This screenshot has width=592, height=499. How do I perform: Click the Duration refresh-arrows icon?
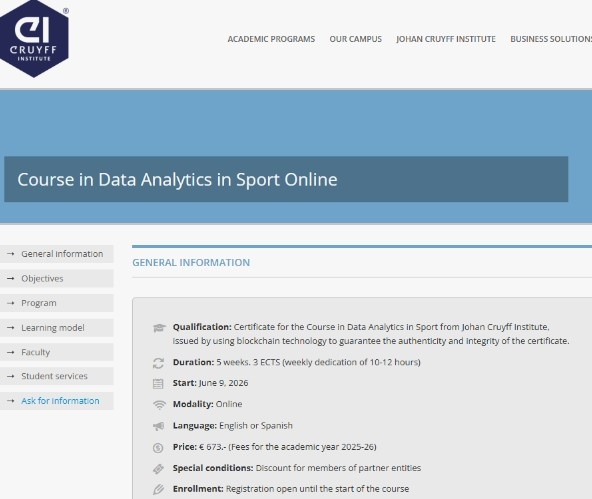(x=158, y=363)
